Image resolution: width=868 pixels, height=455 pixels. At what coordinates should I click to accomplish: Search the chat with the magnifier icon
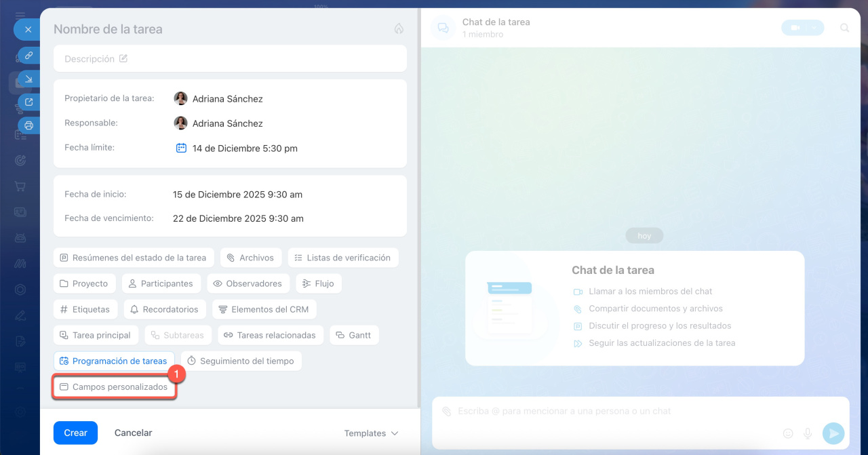click(x=845, y=28)
